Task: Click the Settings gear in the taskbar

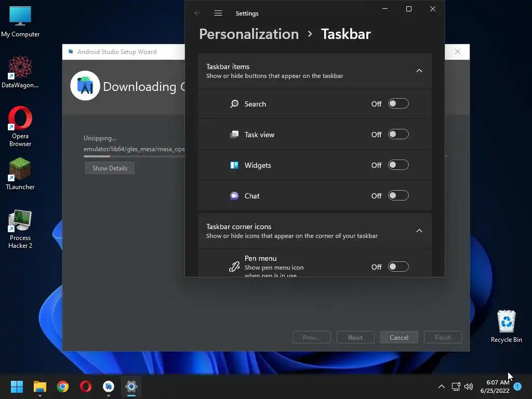Action: tap(131, 387)
